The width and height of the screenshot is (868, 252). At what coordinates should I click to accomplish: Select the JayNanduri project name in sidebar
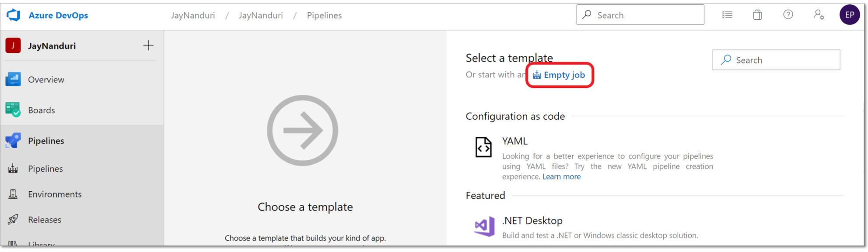[52, 46]
